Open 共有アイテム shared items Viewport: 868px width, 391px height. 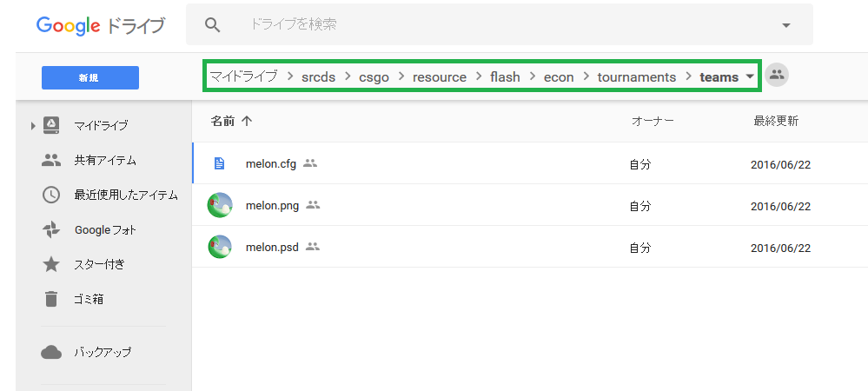click(x=104, y=160)
